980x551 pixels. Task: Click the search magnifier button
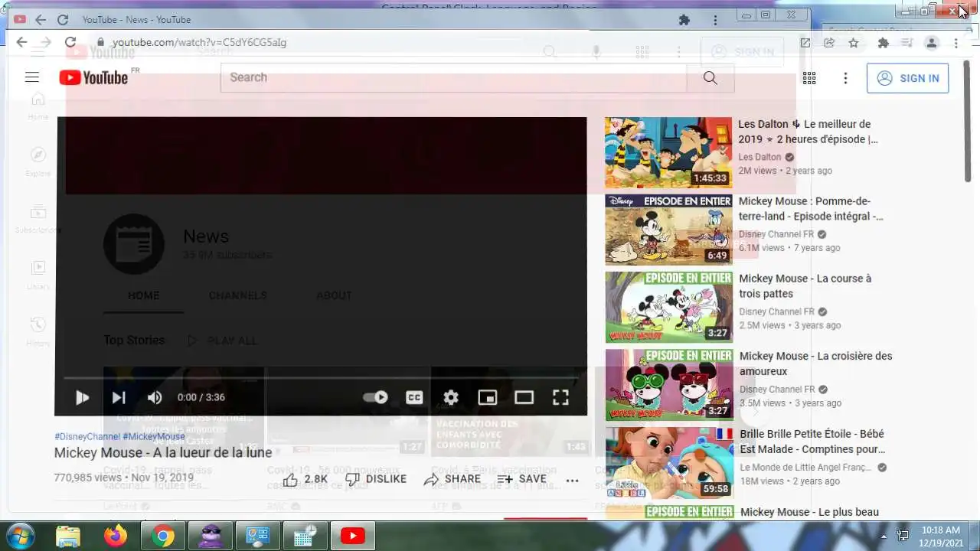click(710, 77)
